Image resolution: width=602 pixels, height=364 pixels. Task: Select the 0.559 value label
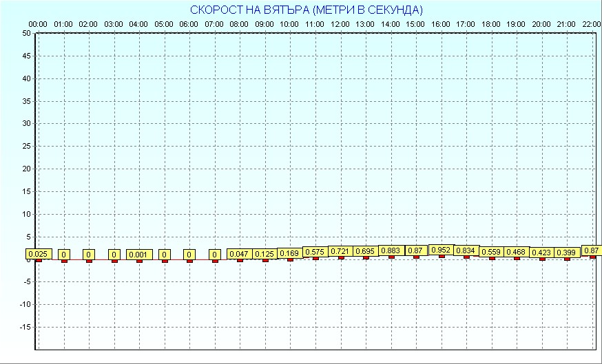tap(492, 252)
